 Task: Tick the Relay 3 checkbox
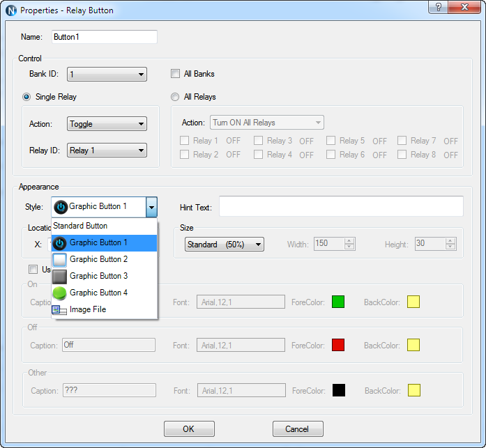point(258,141)
